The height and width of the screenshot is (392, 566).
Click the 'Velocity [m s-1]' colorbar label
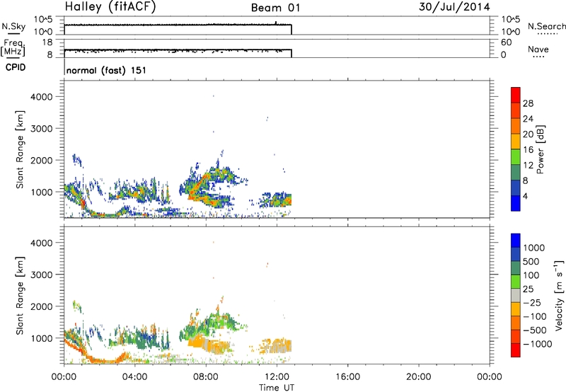point(559,295)
